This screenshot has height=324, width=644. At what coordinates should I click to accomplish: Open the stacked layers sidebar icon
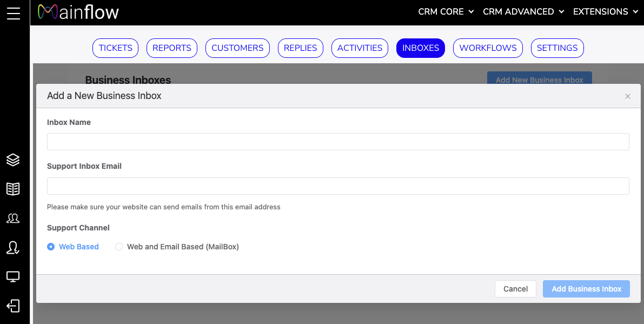(13, 160)
